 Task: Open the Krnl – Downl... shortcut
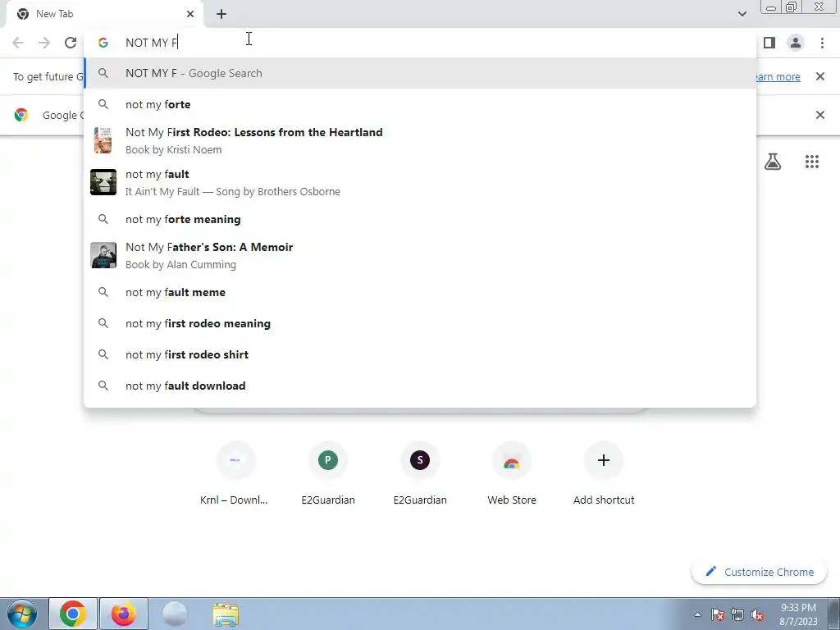coord(235,473)
